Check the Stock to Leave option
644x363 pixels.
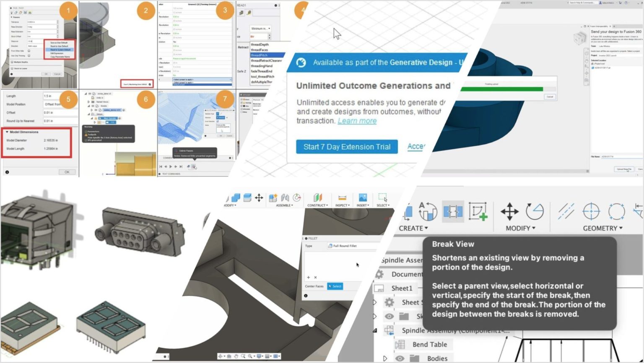[12, 68]
